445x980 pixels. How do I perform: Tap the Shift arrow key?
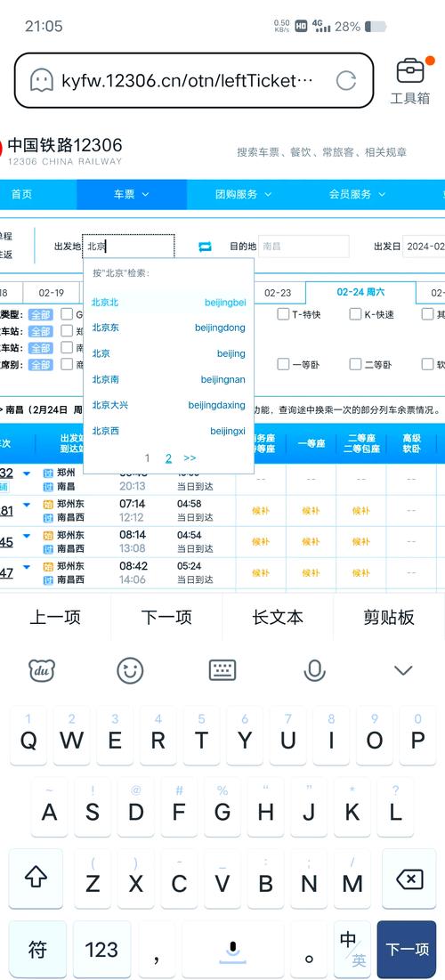36,879
